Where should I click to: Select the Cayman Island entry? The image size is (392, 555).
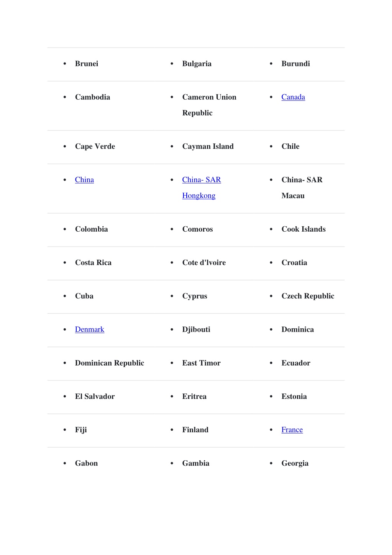click(208, 147)
